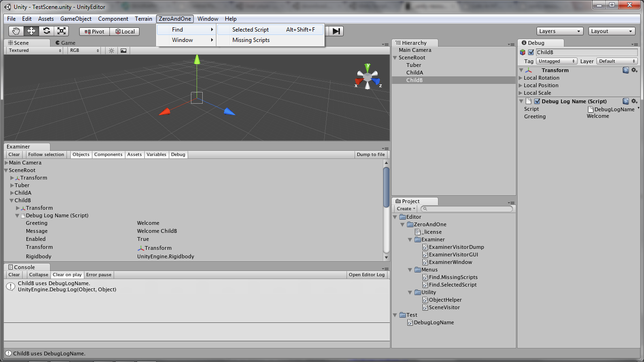Expand Local Rotation in Inspector
The image size is (644, 362).
(x=521, y=78)
